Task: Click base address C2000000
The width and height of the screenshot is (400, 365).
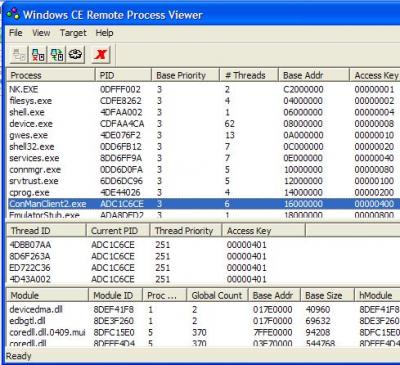Action: pos(303,89)
